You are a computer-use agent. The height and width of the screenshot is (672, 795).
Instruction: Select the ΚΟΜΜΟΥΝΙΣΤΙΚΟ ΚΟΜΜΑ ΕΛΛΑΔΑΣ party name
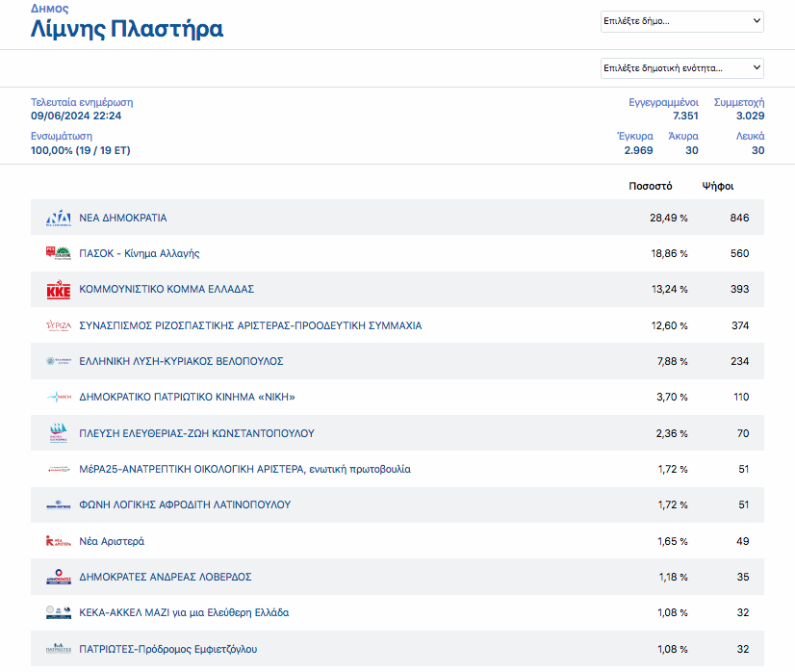166,290
